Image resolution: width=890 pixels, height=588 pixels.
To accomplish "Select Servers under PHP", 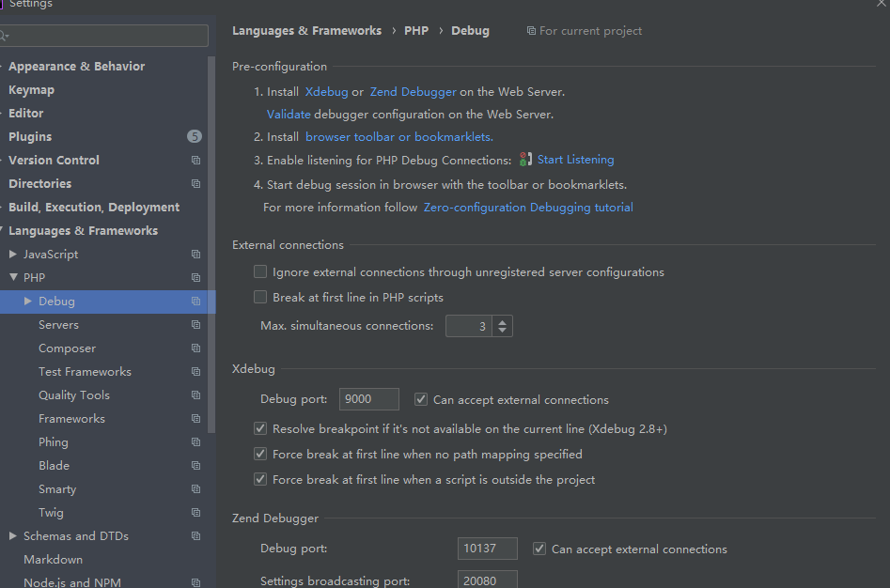I will point(58,325).
